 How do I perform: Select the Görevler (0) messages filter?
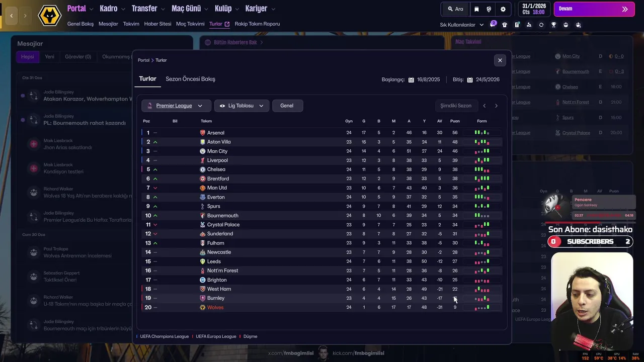(78, 57)
